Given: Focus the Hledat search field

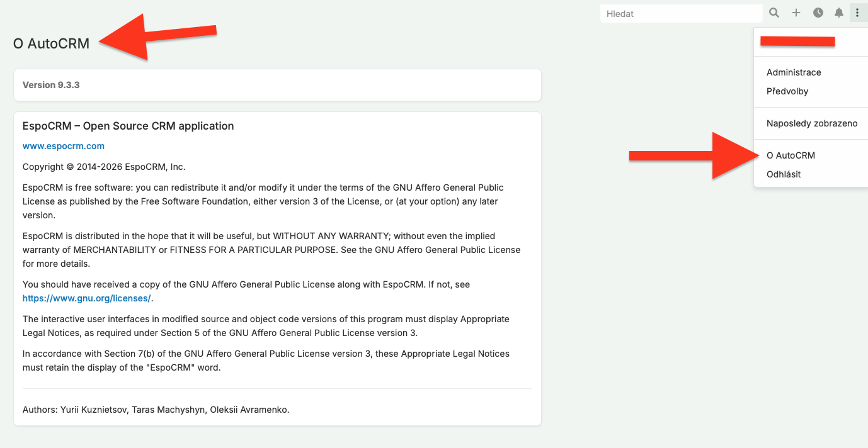Looking at the screenshot, I should click(x=680, y=13).
